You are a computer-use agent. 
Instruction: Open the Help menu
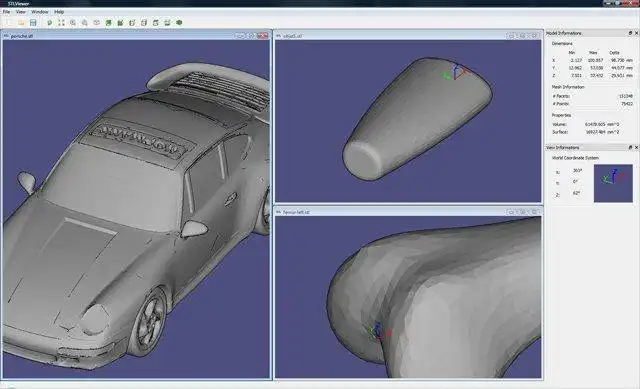(59, 12)
